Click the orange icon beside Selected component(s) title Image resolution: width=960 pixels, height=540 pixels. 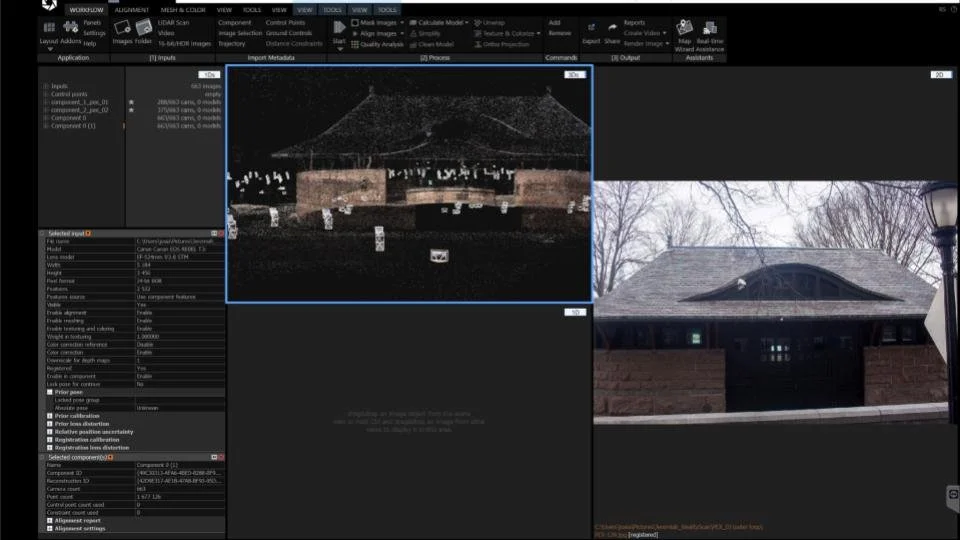pos(110,457)
